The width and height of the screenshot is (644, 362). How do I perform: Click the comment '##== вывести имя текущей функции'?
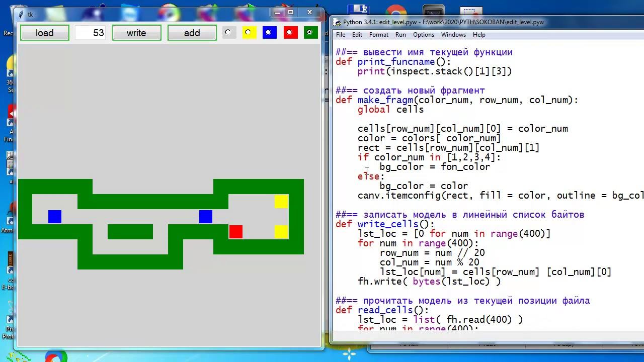[x=424, y=52]
